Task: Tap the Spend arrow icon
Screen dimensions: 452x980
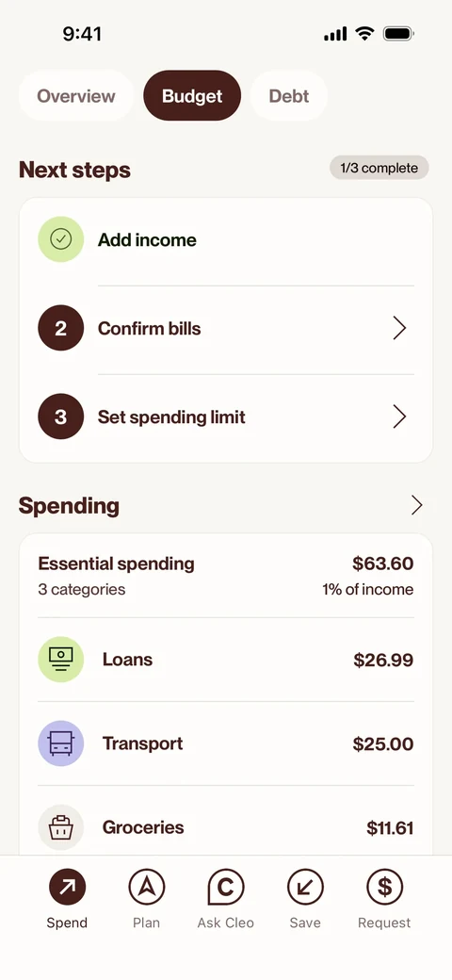Action: pyautogui.click(x=67, y=887)
